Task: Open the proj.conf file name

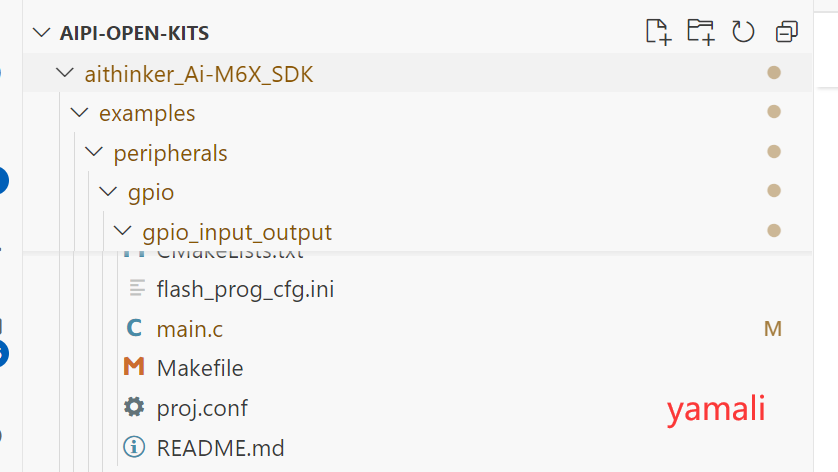Action: click(x=202, y=408)
